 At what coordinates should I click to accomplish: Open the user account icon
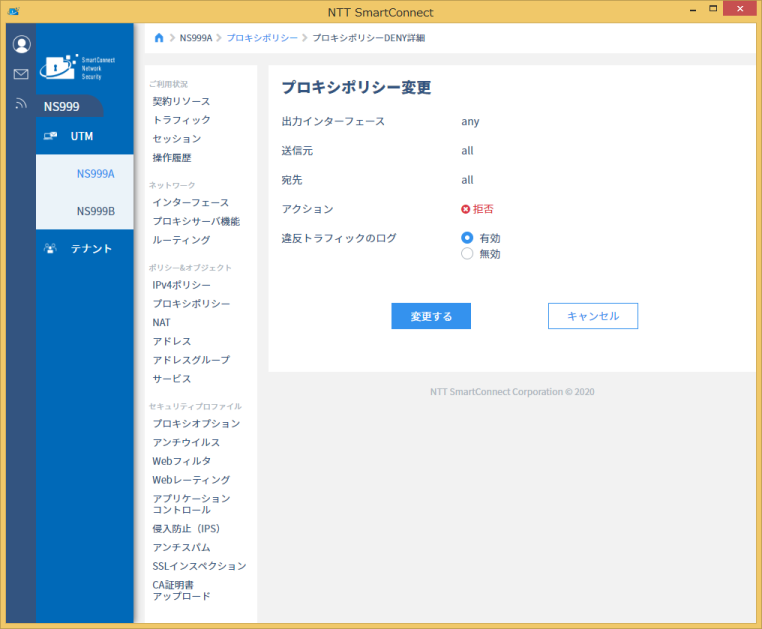21,44
